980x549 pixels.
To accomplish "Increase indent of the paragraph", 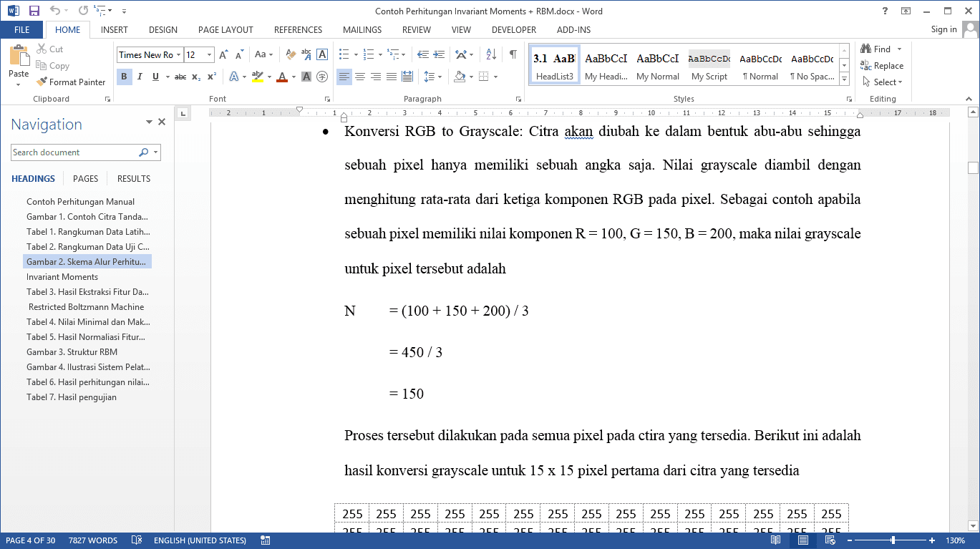I will 439,54.
